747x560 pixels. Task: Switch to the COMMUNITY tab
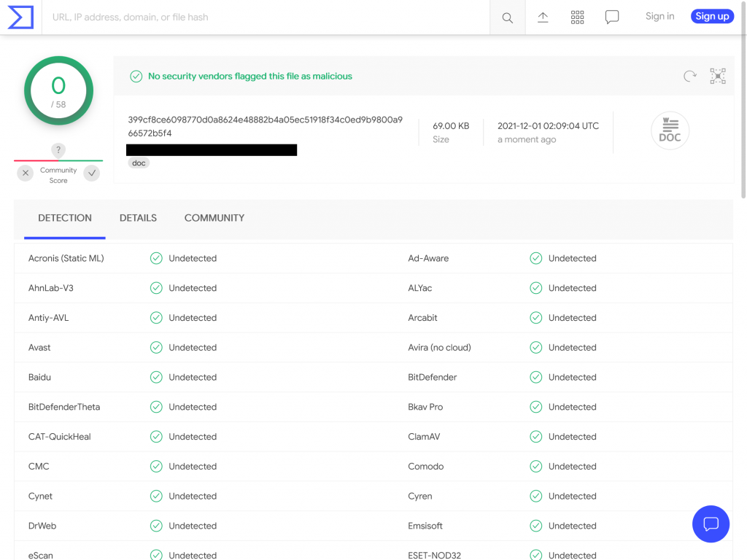(214, 218)
